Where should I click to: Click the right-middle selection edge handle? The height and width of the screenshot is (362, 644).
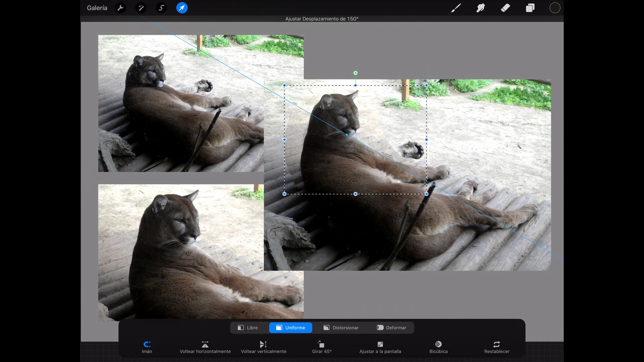coord(426,140)
